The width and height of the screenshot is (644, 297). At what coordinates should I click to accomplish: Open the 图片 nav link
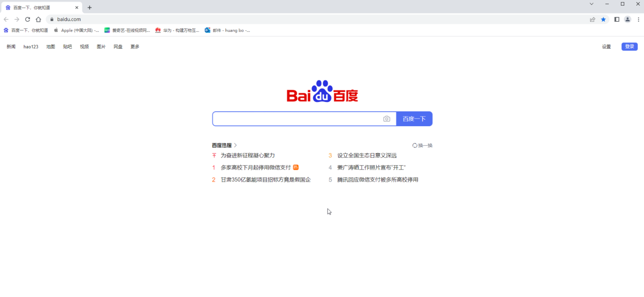(101, 47)
